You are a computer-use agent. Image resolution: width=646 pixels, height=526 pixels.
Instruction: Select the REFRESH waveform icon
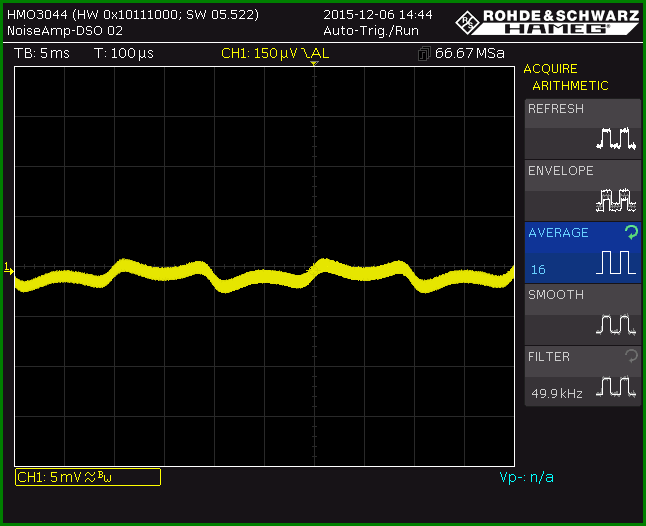point(616,139)
